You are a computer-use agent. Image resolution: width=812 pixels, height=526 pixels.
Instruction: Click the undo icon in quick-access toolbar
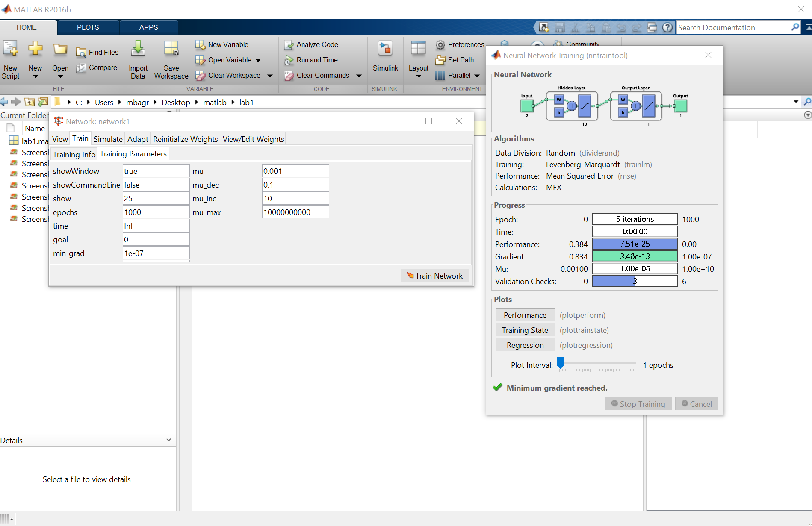(621, 27)
